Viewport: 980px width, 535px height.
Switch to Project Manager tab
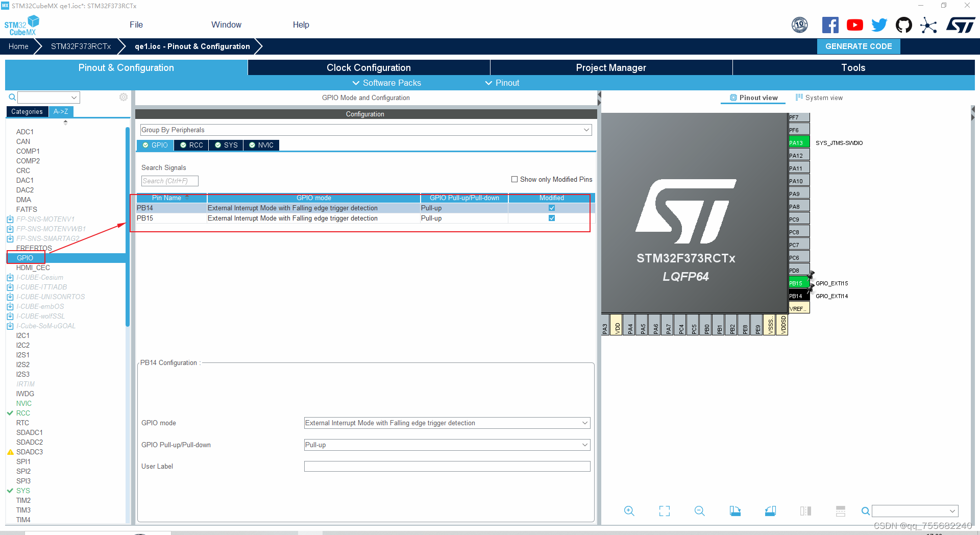611,67
